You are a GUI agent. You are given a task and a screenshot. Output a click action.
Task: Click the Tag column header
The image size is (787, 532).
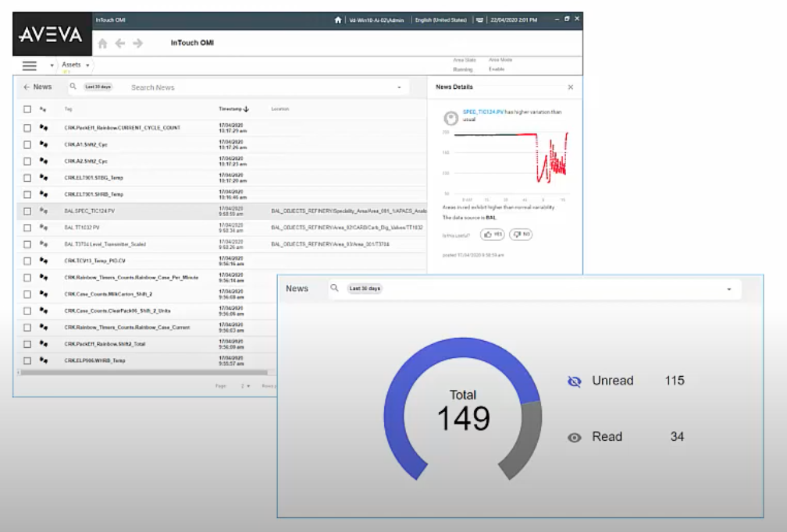coord(68,109)
